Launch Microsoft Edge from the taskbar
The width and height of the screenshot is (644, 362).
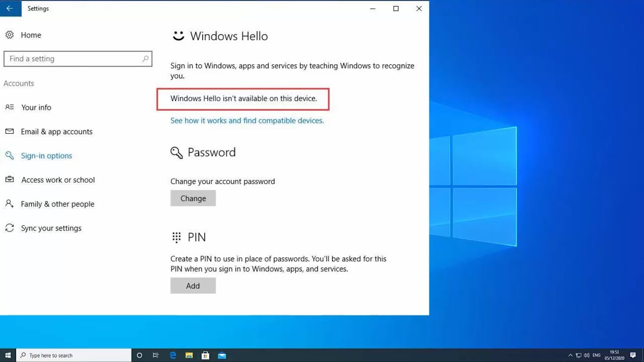pos(173,355)
